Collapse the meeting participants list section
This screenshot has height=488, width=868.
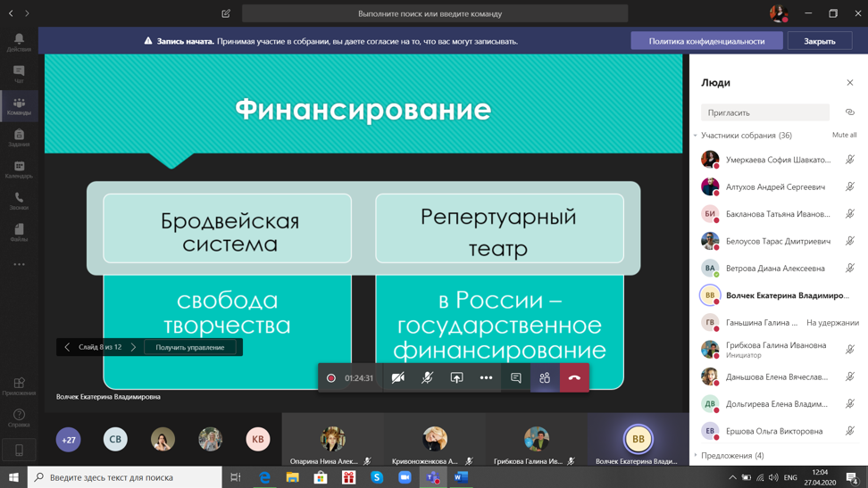[696, 136]
